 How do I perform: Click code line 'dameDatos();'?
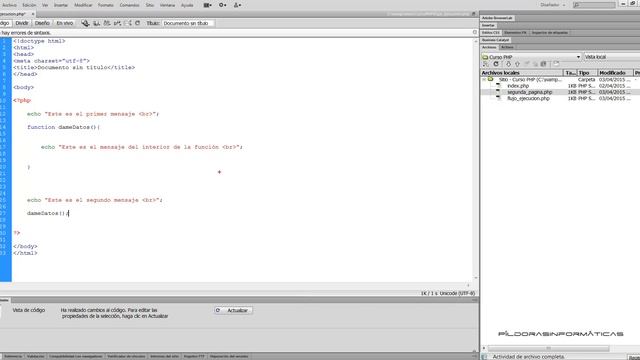[48, 213]
